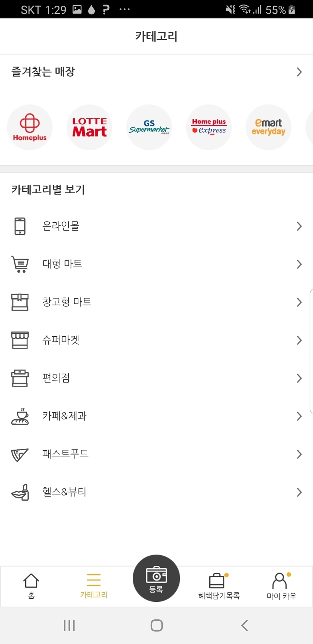Go to the 마이 카우 tab
This screenshot has height=644, width=313.
[281, 586]
